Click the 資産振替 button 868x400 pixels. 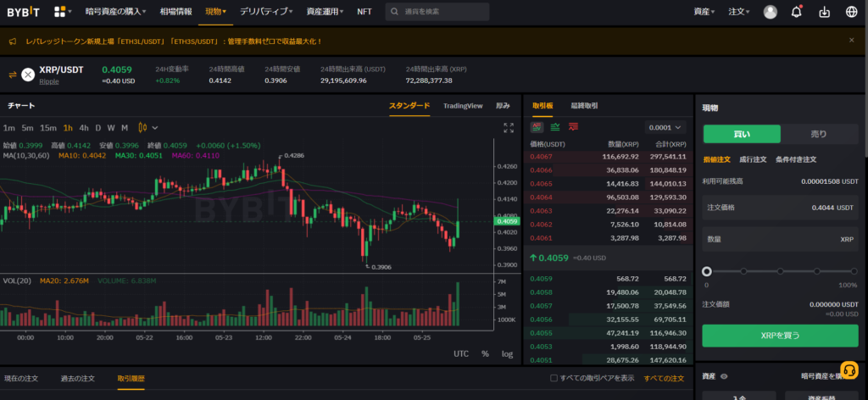coord(821,396)
